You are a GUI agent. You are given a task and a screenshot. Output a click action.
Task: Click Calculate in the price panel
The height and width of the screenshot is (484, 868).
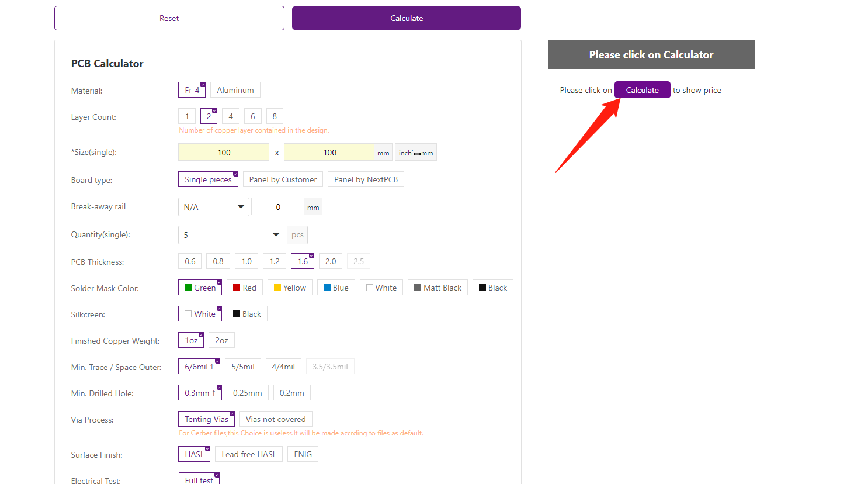click(642, 90)
